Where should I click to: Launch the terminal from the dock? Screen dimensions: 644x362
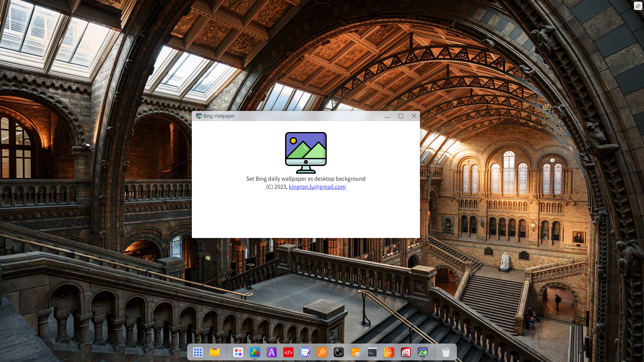click(372, 352)
